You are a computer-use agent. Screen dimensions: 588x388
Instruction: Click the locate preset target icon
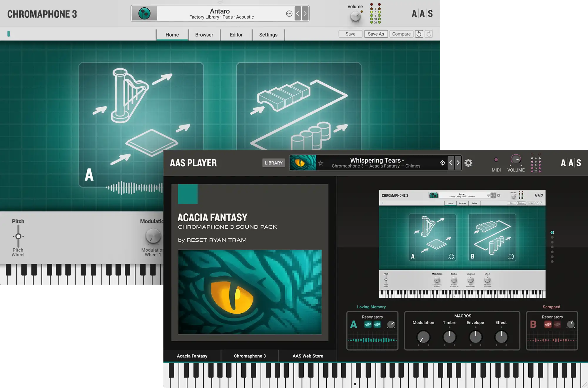pyautogui.click(x=442, y=163)
